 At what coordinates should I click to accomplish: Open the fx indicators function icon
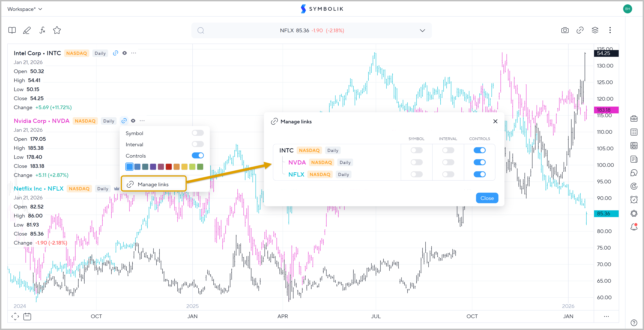point(42,30)
